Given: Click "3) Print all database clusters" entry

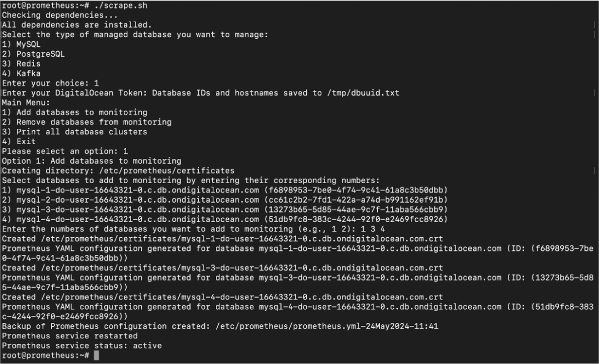Looking at the screenshot, I should pyautogui.click(x=74, y=132).
